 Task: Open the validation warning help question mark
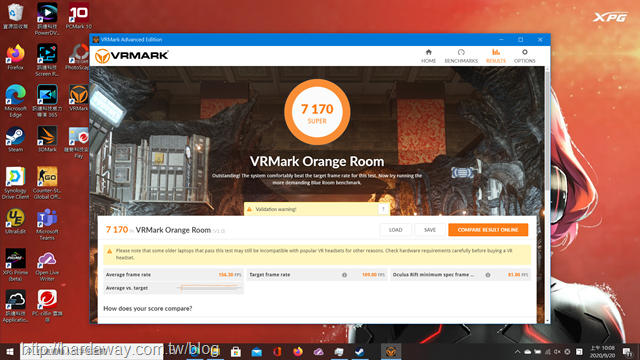tap(383, 209)
